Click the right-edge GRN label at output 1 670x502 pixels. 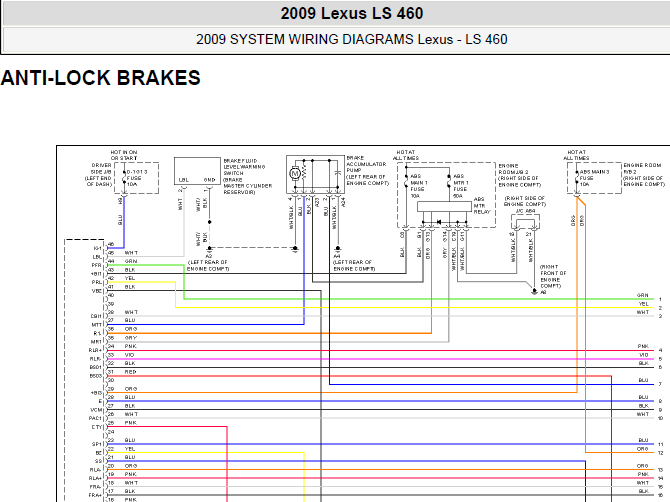(x=643, y=295)
